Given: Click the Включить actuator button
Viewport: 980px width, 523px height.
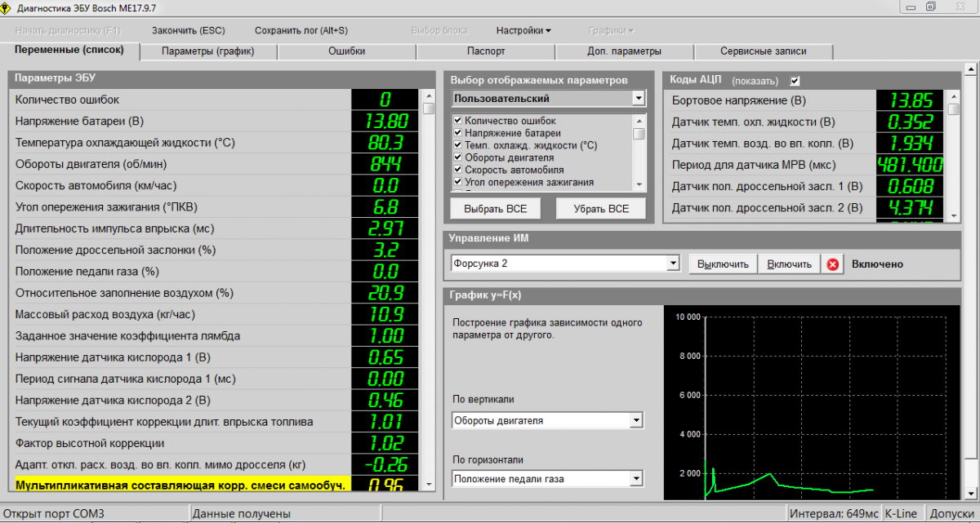Looking at the screenshot, I should (790, 264).
